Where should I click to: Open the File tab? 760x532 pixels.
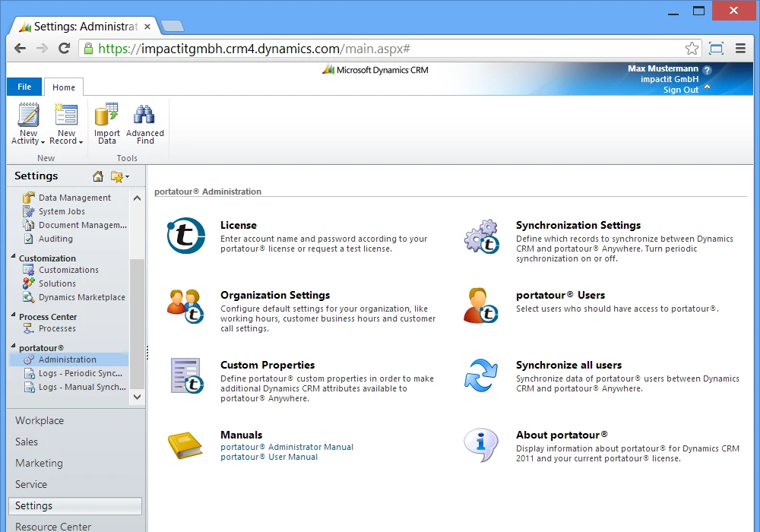[x=24, y=87]
